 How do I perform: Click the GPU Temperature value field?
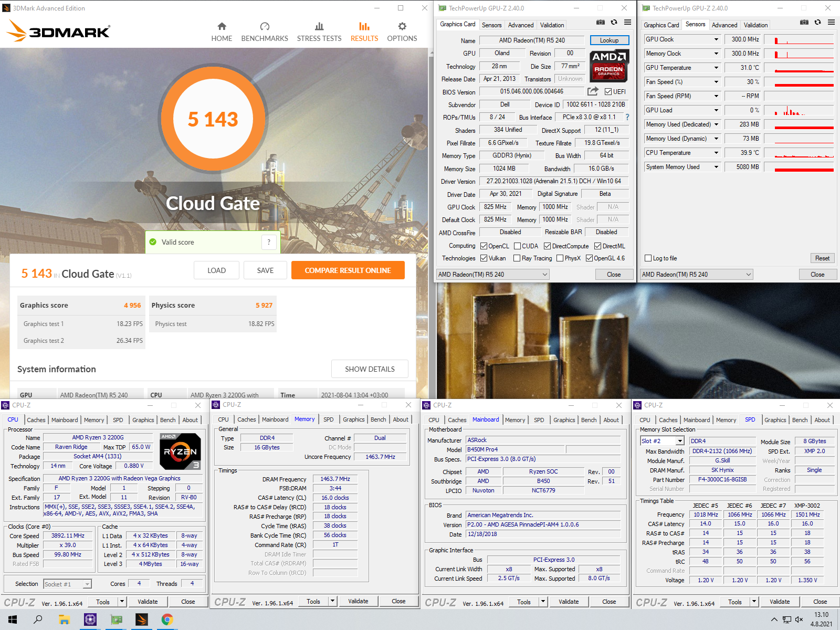click(x=742, y=68)
